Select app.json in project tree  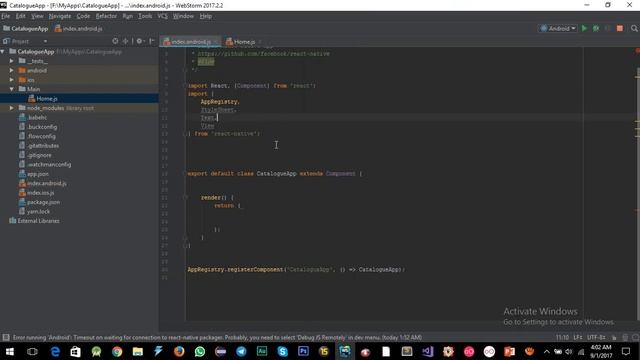[38, 174]
